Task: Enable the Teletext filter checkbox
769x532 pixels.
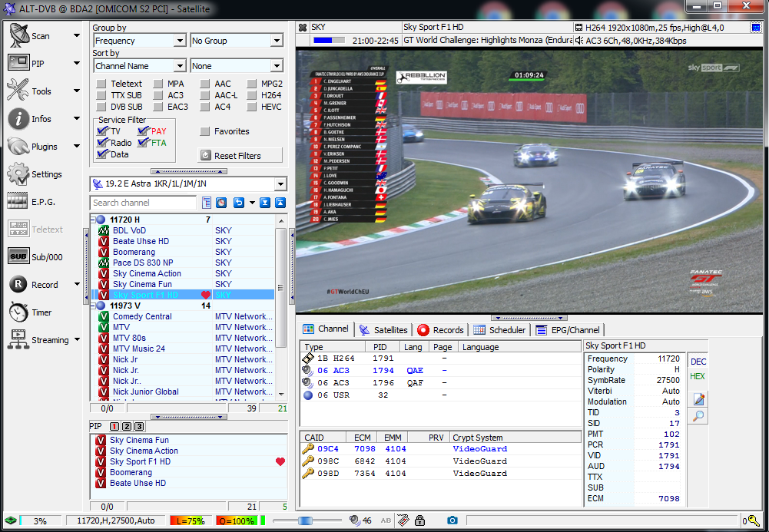Action: tap(101, 84)
